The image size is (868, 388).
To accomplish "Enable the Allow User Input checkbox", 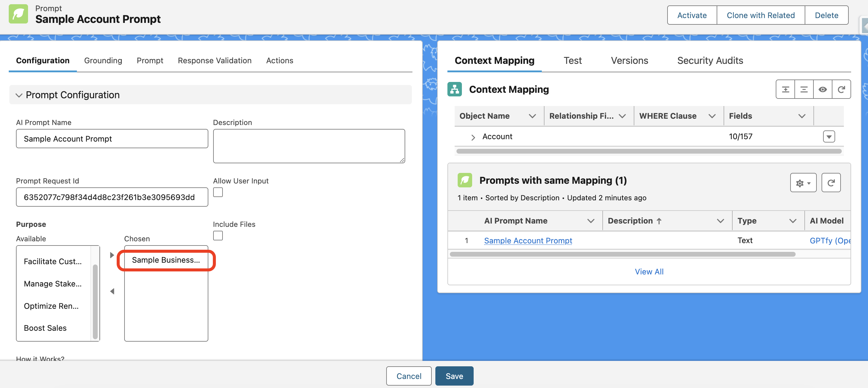I will [x=218, y=192].
